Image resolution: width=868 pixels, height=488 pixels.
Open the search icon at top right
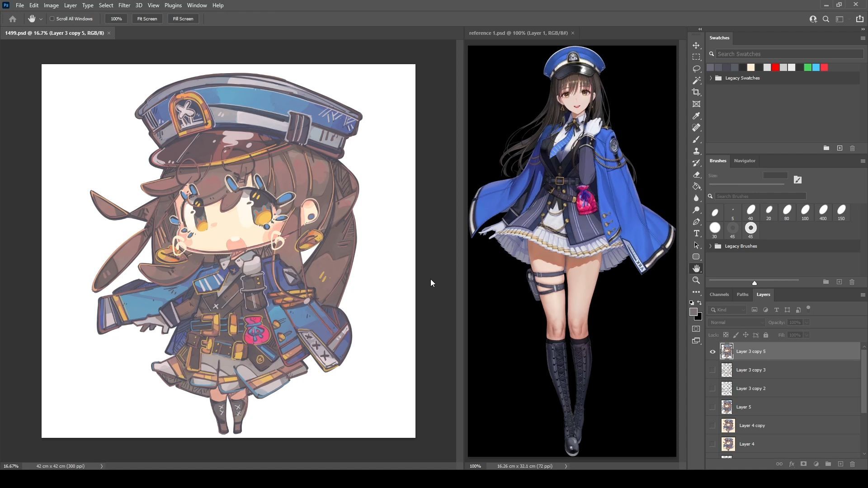[x=826, y=19]
